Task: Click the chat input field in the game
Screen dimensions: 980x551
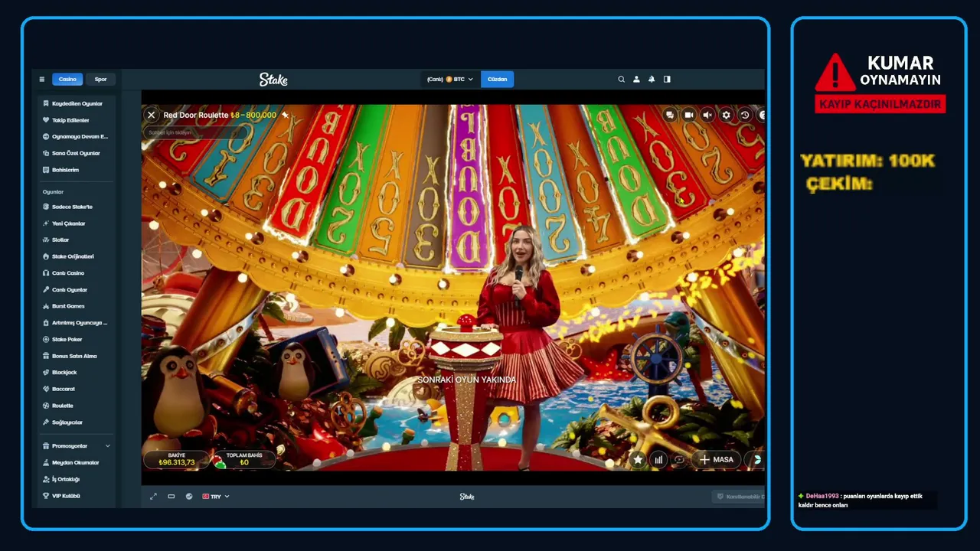Action: coord(194,132)
